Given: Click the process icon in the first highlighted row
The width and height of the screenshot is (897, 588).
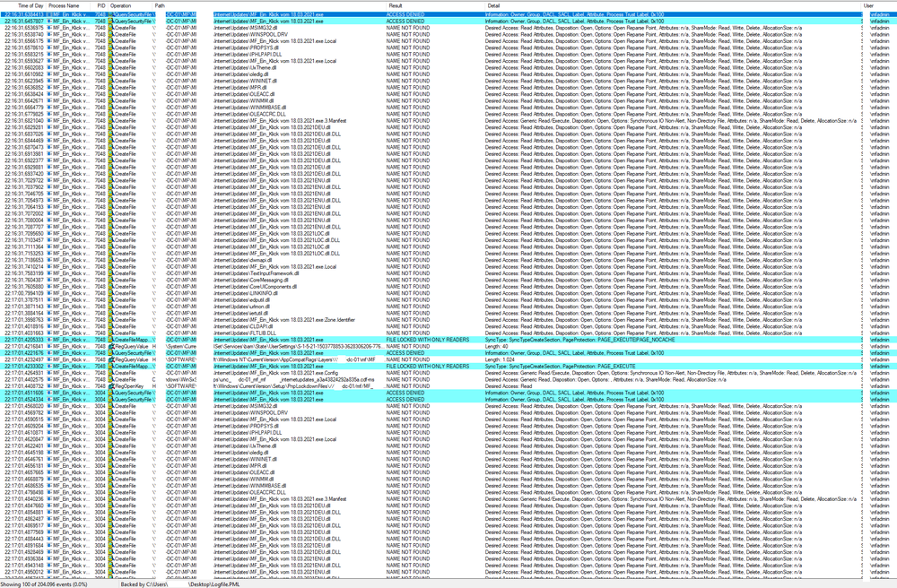Looking at the screenshot, I should coord(50,15).
